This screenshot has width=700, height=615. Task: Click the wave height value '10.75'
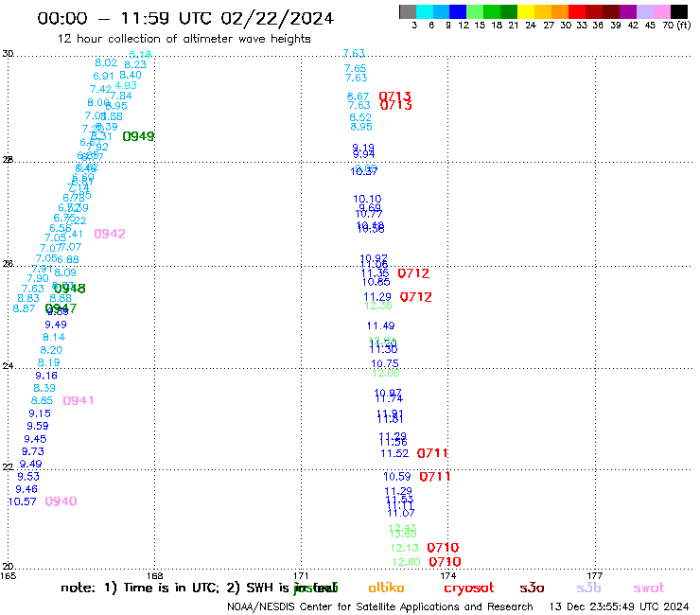coord(385,364)
